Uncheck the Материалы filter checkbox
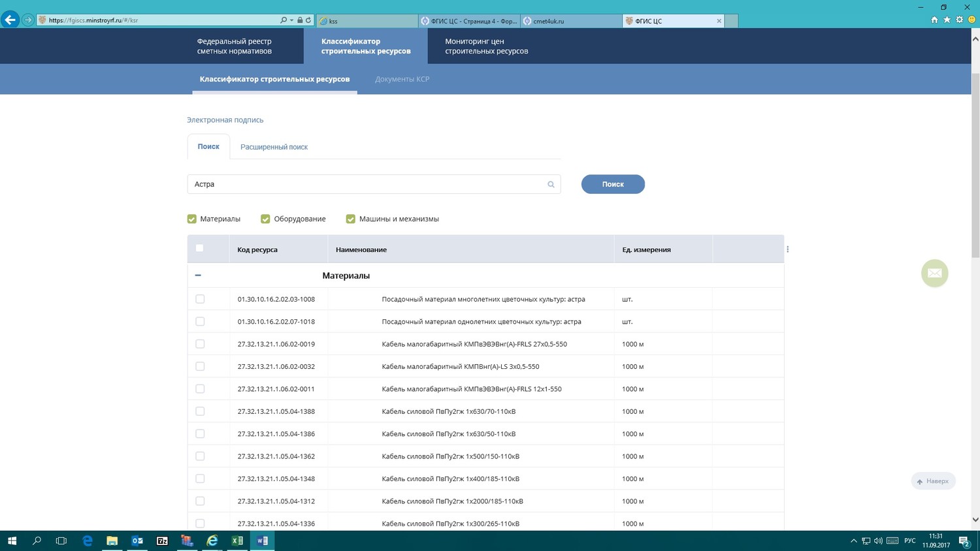Image resolution: width=980 pixels, height=551 pixels. click(x=192, y=219)
